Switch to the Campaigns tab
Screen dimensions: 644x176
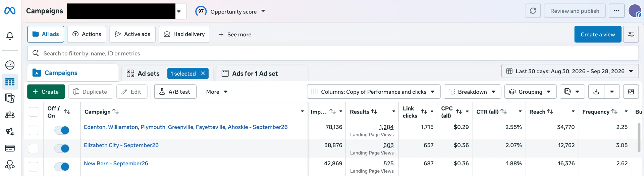coord(73,73)
